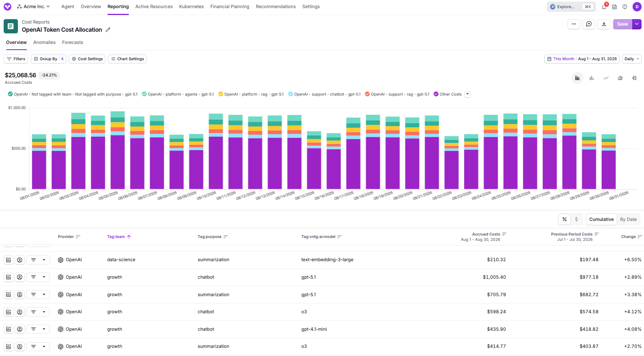Screen dimensions: 644x356
Task: Open the notifications bell
Action: tap(604, 7)
